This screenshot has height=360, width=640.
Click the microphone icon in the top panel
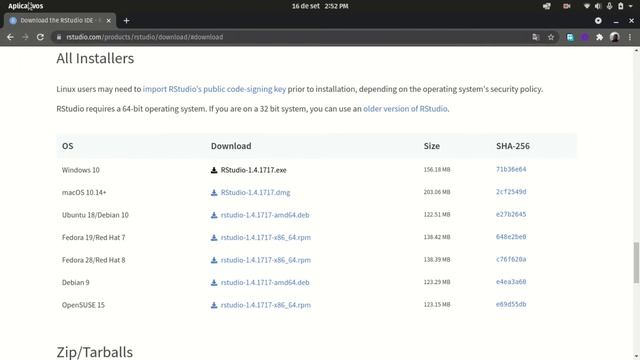point(609,6)
